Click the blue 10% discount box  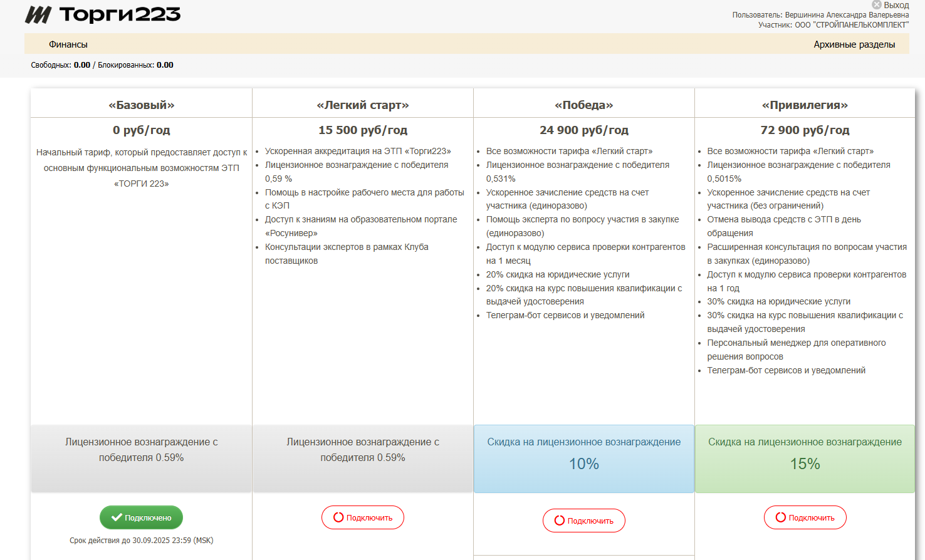(583, 459)
